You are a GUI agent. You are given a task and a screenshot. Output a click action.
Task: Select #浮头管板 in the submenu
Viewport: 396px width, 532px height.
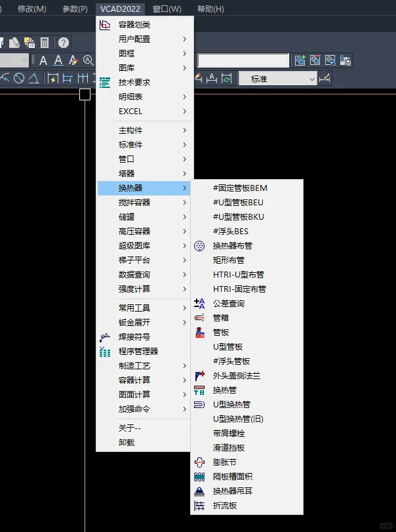(x=247, y=361)
